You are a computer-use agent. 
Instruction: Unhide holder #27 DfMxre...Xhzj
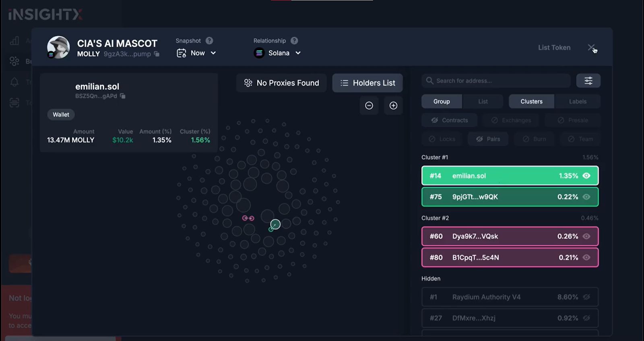586,318
